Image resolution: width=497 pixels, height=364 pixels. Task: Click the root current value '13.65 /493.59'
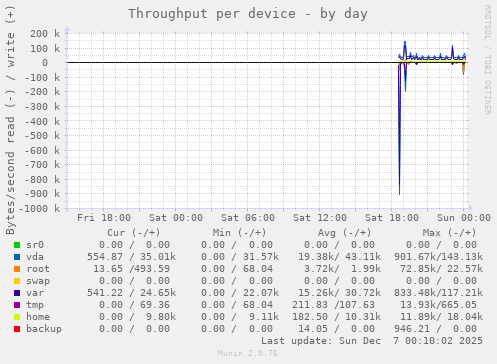[131, 269]
